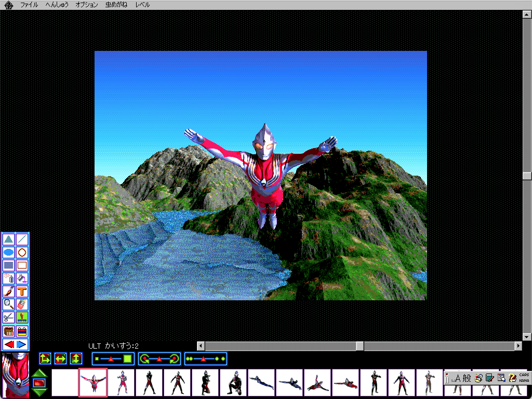Click the rotate stamp arrows button
The image size is (532, 399).
tap(45, 358)
